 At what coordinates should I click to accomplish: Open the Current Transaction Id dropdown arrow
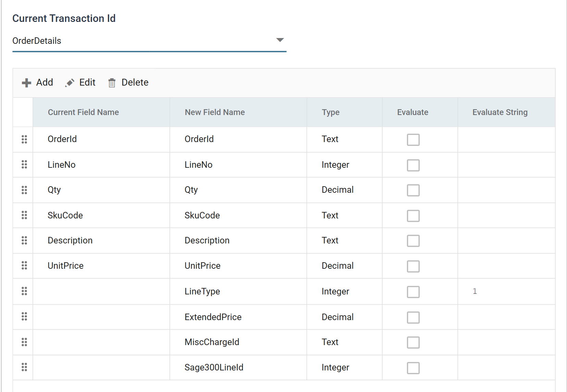pos(280,40)
